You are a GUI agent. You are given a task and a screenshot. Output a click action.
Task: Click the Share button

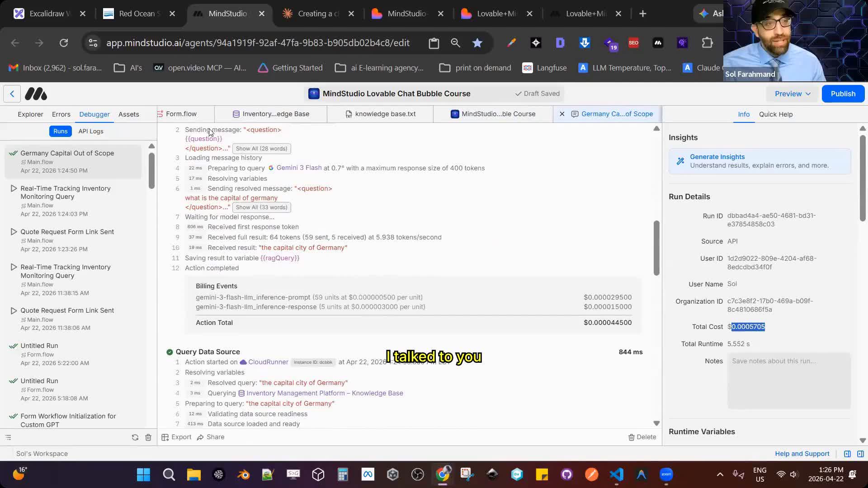pyautogui.click(x=211, y=437)
